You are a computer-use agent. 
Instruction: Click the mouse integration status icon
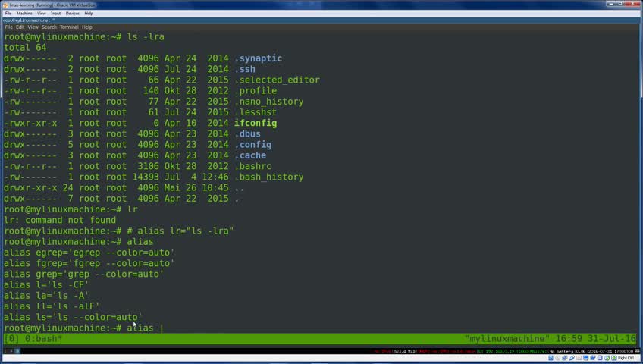coord(607,358)
